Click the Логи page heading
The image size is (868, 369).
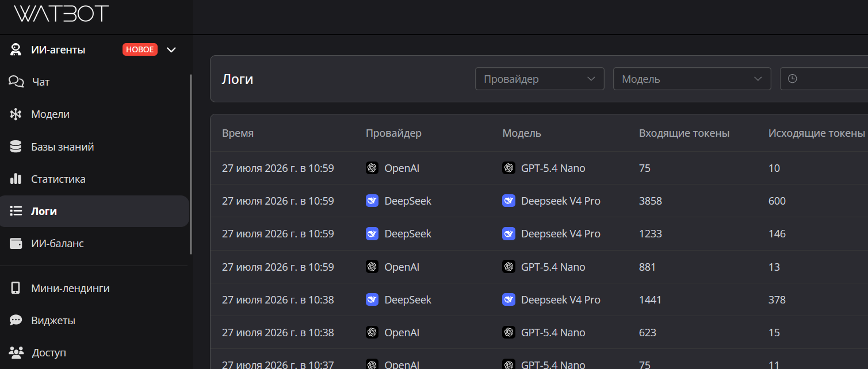(238, 79)
